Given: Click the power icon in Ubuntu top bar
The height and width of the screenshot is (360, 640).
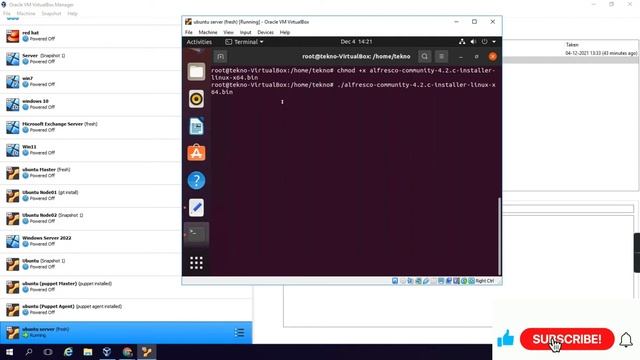Looking at the screenshot, I should (x=484, y=42).
